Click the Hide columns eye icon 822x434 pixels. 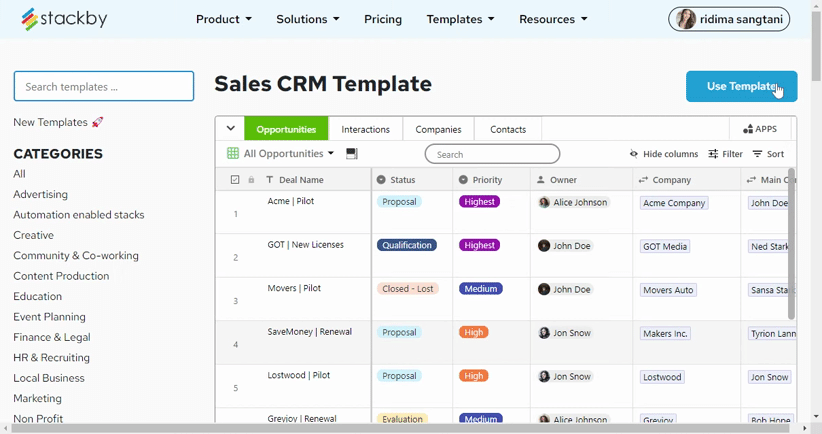click(634, 154)
